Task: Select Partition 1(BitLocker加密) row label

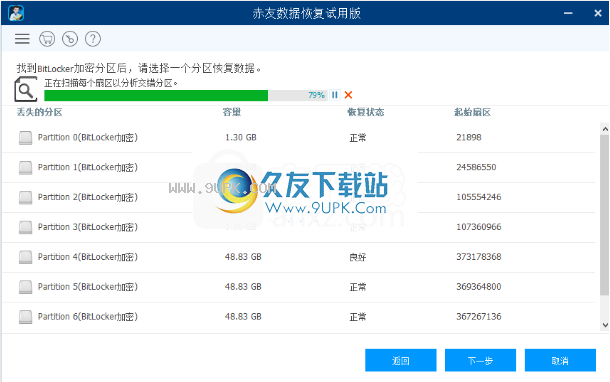Action: (x=88, y=167)
